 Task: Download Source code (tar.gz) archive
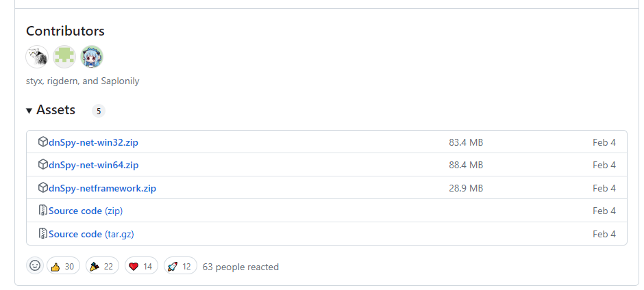91,234
